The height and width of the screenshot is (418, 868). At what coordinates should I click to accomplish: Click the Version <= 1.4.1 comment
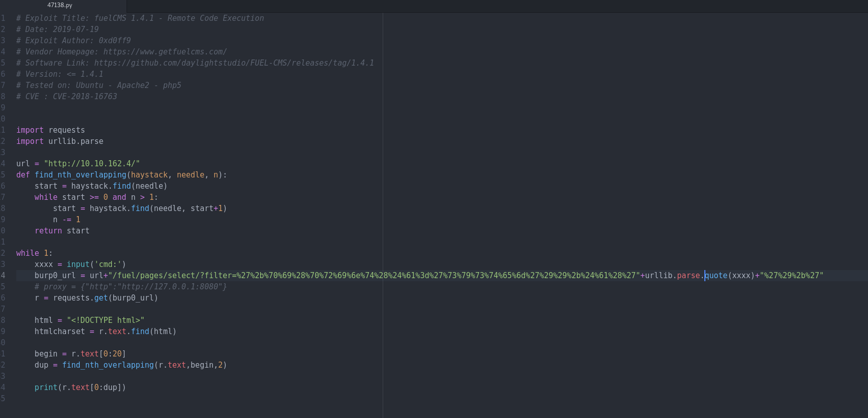click(60, 74)
